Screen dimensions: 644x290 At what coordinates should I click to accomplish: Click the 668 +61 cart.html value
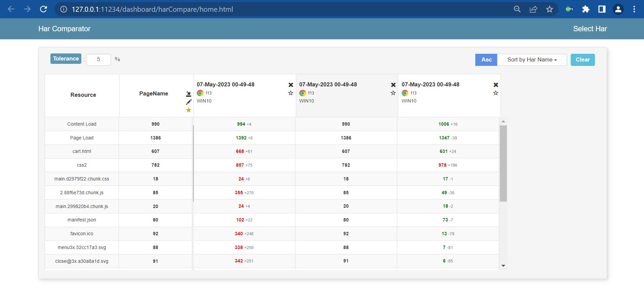244,152
